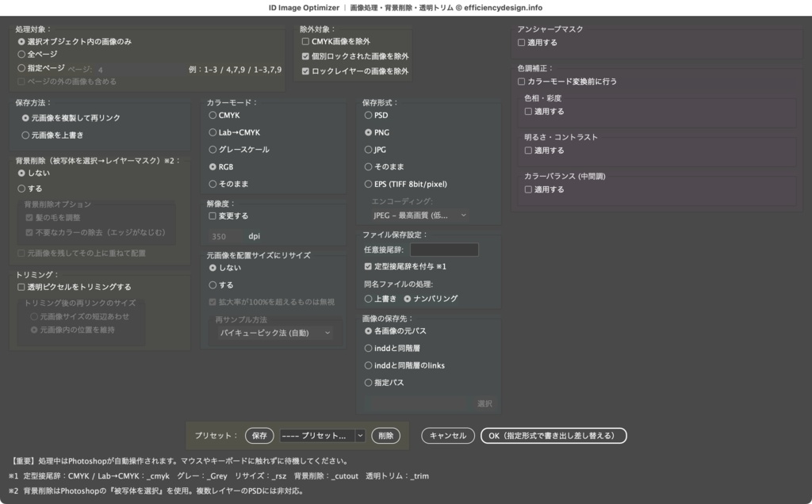Click the 任意接尾辞 text field
The height and width of the screenshot is (504, 812).
pyautogui.click(x=444, y=250)
